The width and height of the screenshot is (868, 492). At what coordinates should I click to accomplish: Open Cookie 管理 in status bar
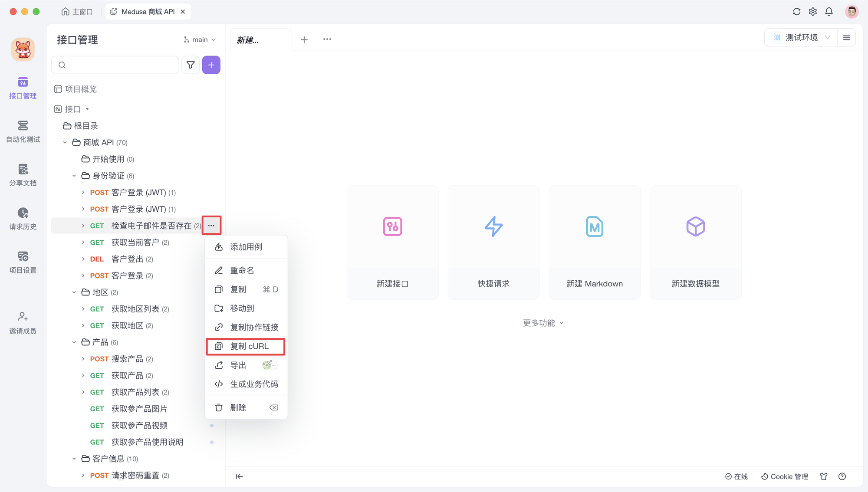[785, 476]
